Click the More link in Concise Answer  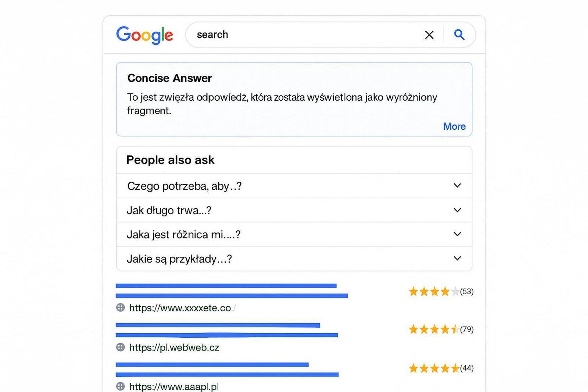click(454, 126)
